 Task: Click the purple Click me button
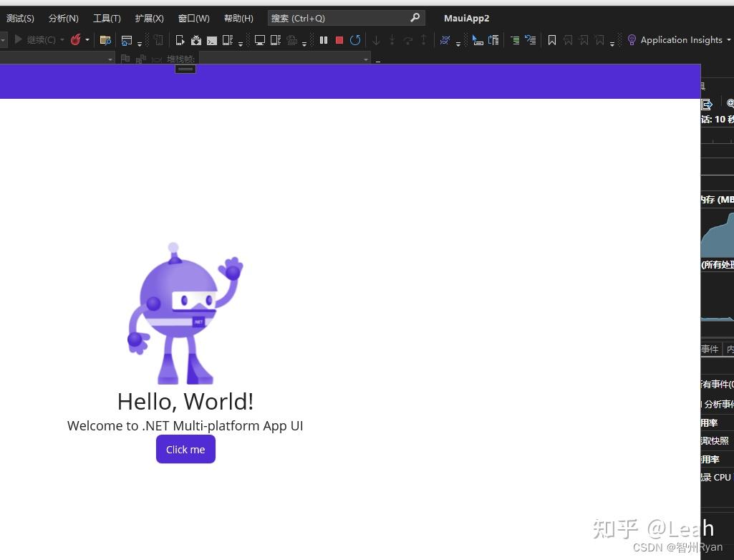[186, 449]
